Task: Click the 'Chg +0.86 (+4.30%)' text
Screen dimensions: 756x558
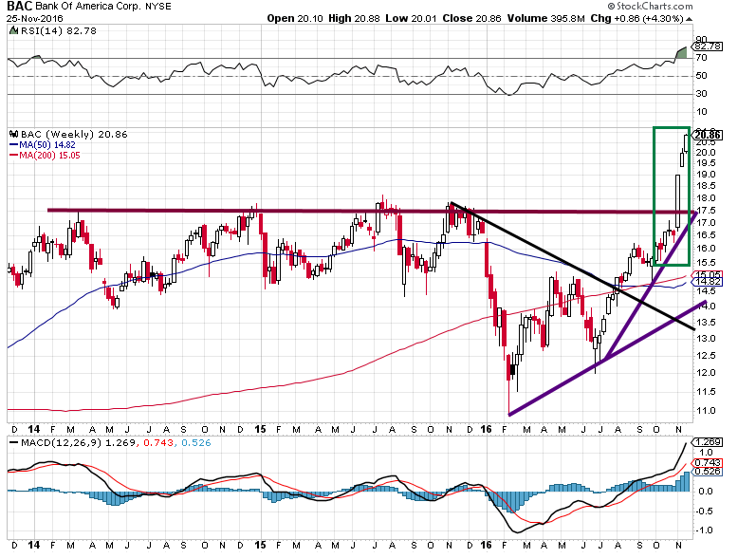Action: coord(636,19)
